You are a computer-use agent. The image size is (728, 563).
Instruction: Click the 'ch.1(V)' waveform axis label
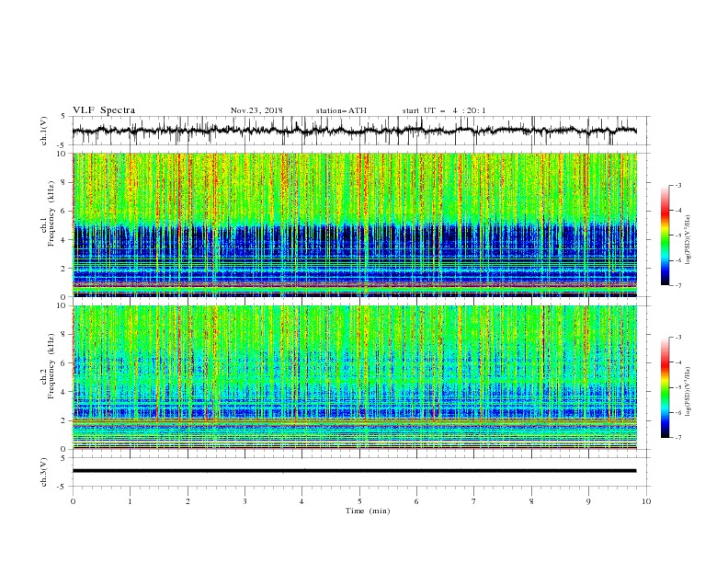click(x=44, y=131)
